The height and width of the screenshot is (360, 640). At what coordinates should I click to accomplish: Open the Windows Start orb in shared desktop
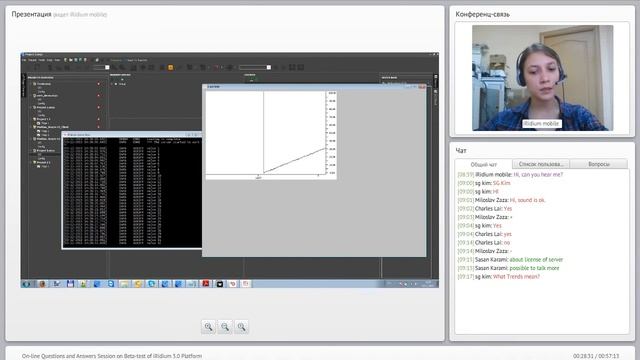(x=27, y=284)
